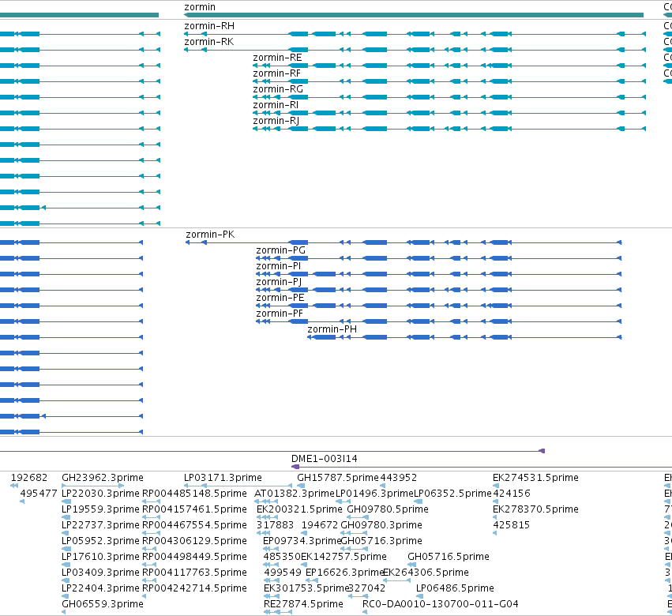This screenshot has width=672, height=616.
Task: Select LP22404.3prime EST
Action: [101, 588]
